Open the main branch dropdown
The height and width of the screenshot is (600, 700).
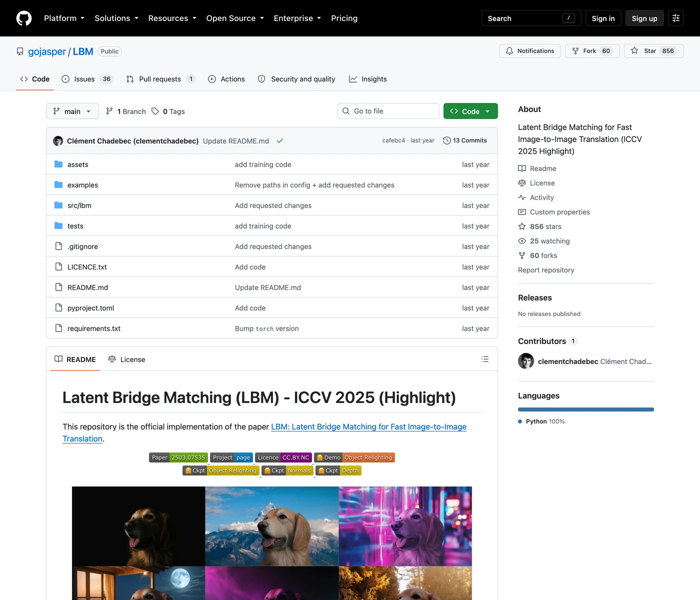(x=72, y=111)
